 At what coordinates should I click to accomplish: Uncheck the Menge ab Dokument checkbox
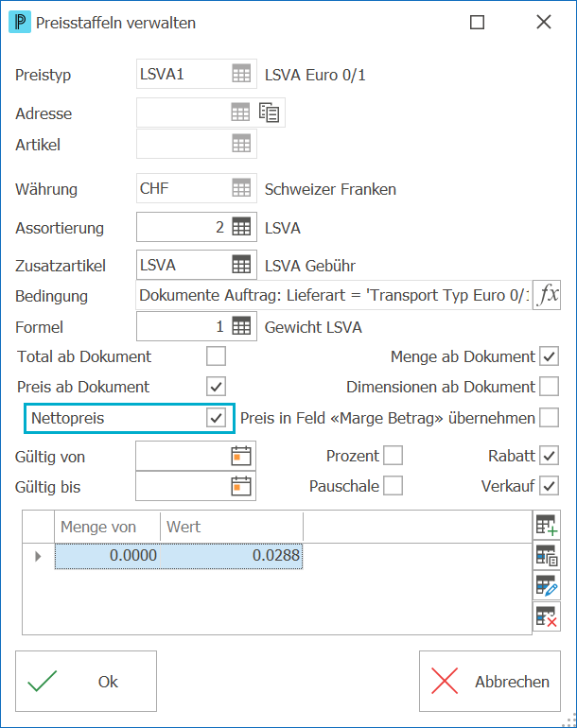550,356
